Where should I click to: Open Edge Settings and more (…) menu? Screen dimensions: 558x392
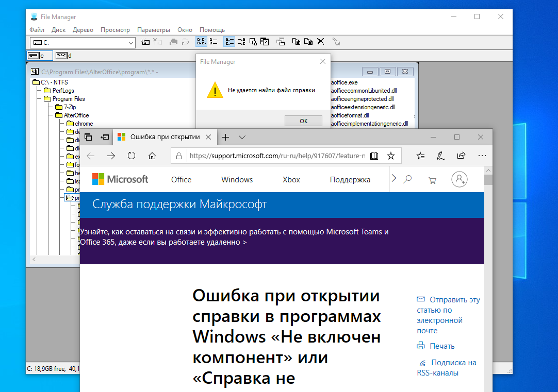482,156
